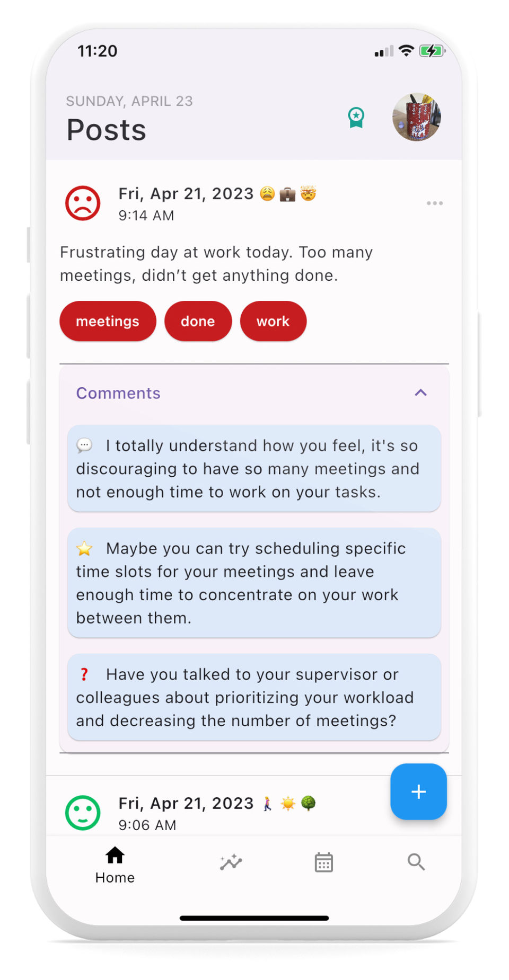
Task: Open the trends chart tab
Action: pos(231,862)
